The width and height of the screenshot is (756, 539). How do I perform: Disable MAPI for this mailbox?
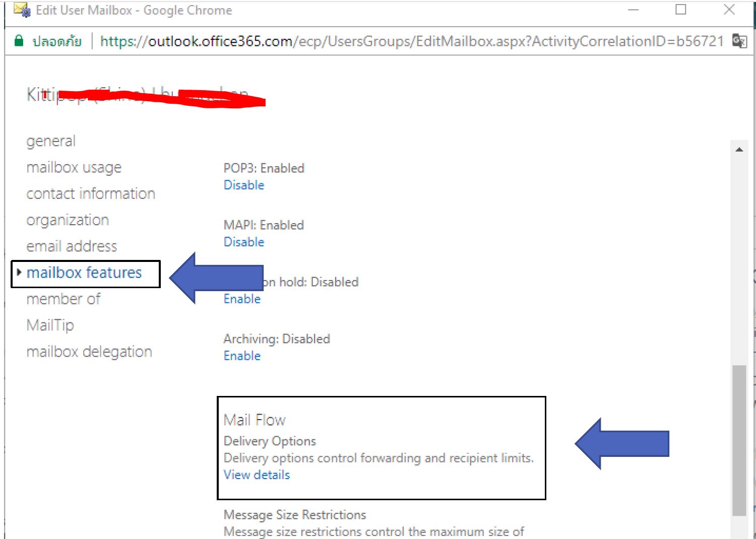click(244, 242)
